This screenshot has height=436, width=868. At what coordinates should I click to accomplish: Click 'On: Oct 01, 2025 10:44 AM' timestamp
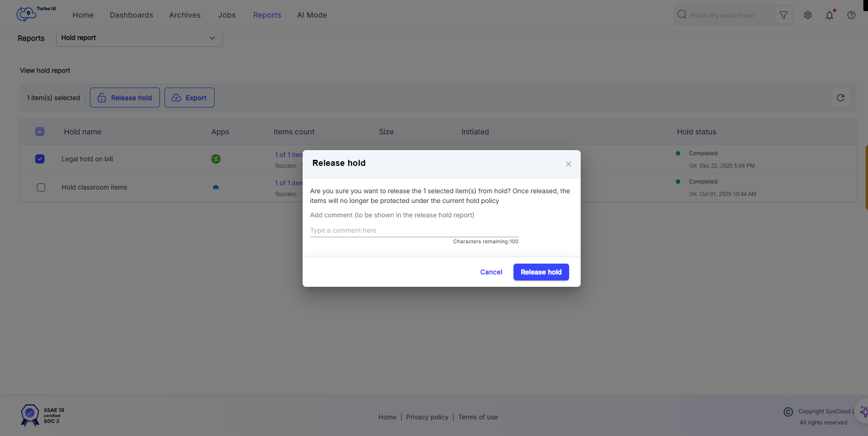click(722, 194)
